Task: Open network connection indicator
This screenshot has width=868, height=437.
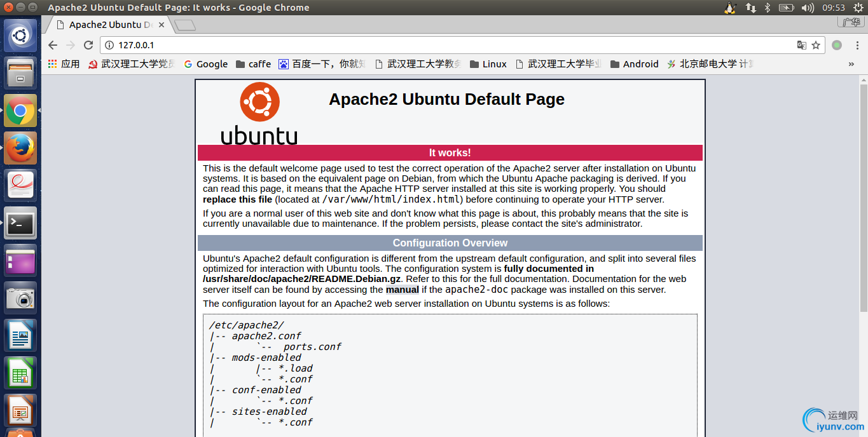Action: 750,8
